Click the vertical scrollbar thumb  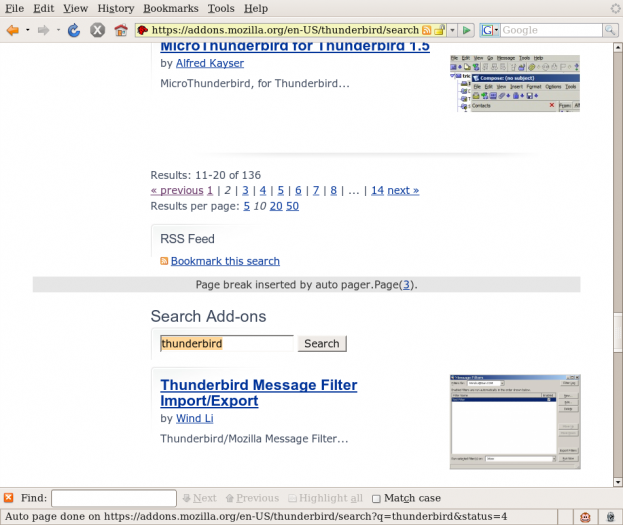click(x=618, y=333)
